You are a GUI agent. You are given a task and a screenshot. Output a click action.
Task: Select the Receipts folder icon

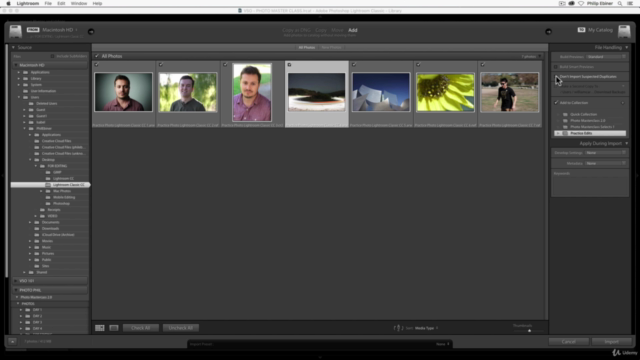click(x=42, y=210)
